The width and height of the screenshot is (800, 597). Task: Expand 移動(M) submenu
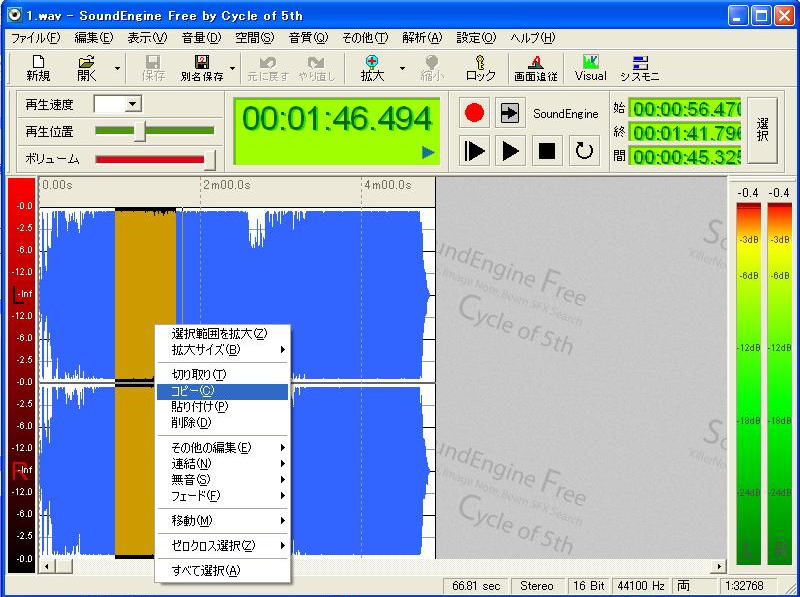point(222,520)
